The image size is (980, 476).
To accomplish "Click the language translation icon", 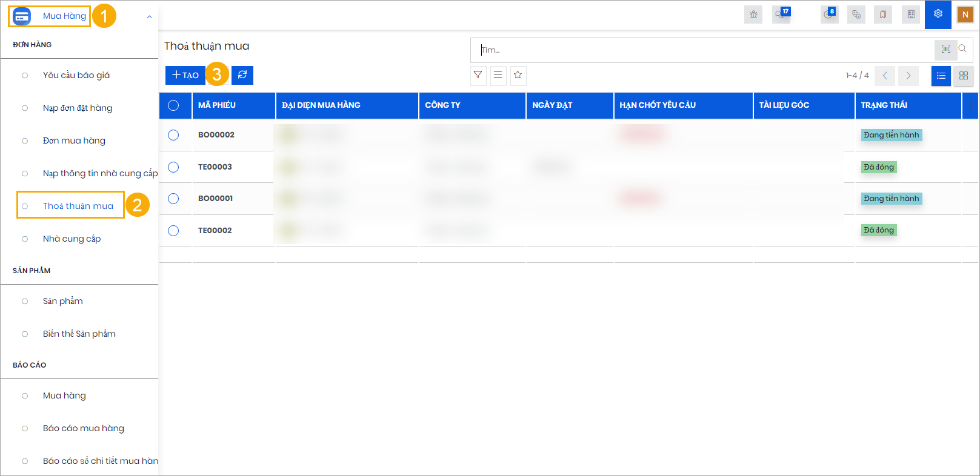I will click(856, 15).
